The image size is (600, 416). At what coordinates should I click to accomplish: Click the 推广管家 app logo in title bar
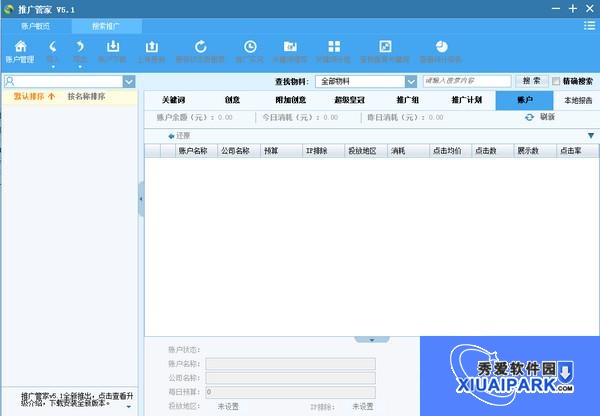tap(8, 9)
